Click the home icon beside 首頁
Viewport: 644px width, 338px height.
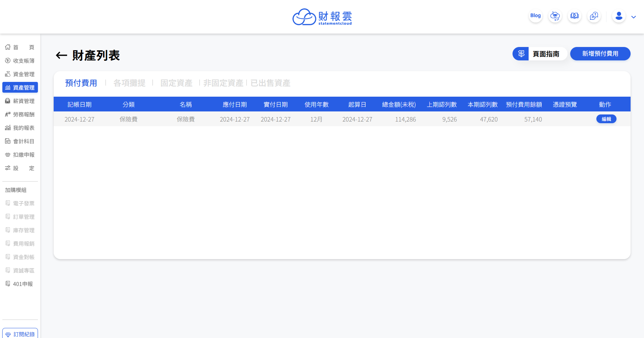click(x=8, y=47)
